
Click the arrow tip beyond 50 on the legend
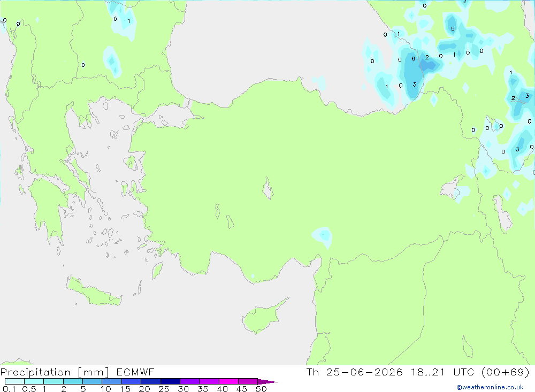pyautogui.click(x=268, y=382)
